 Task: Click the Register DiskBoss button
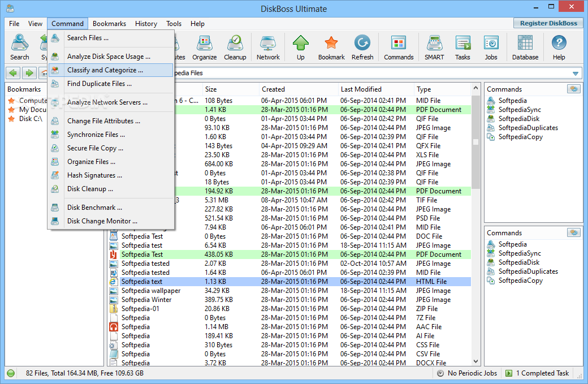click(548, 23)
